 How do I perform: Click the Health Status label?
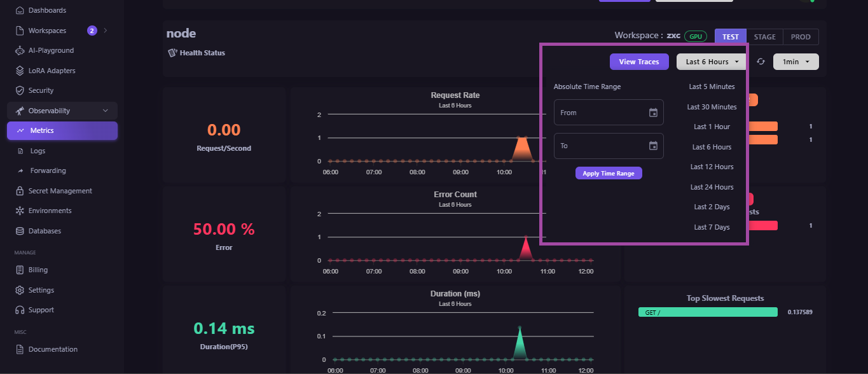point(202,53)
